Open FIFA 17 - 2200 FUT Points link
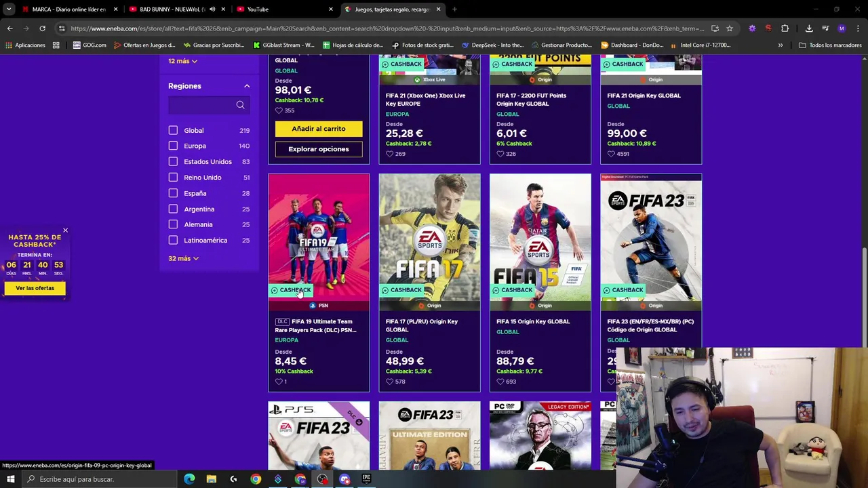 coord(531,99)
